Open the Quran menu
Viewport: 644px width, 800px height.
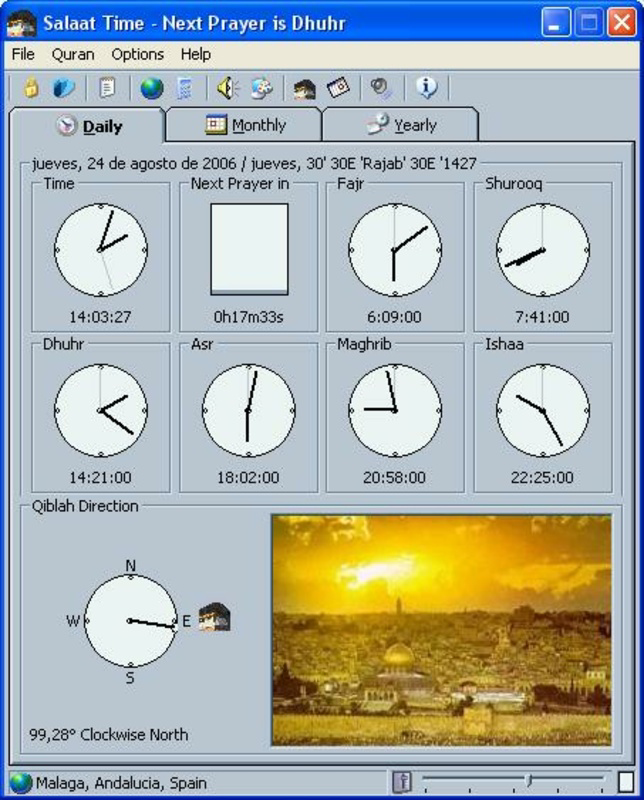coord(73,54)
